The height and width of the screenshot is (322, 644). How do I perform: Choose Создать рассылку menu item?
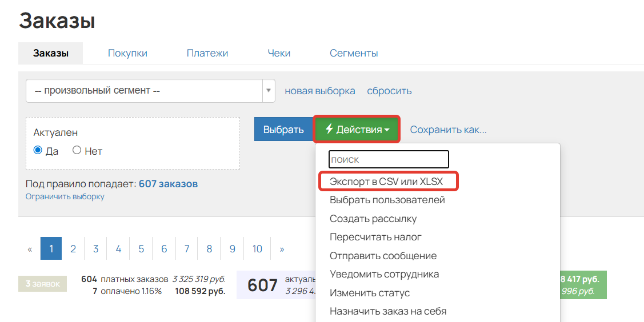(373, 219)
